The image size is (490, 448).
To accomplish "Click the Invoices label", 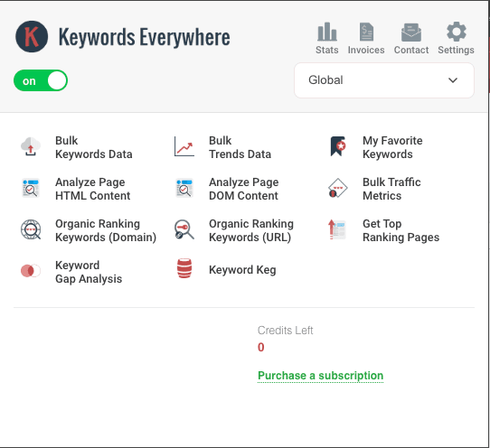I will (366, 50).
